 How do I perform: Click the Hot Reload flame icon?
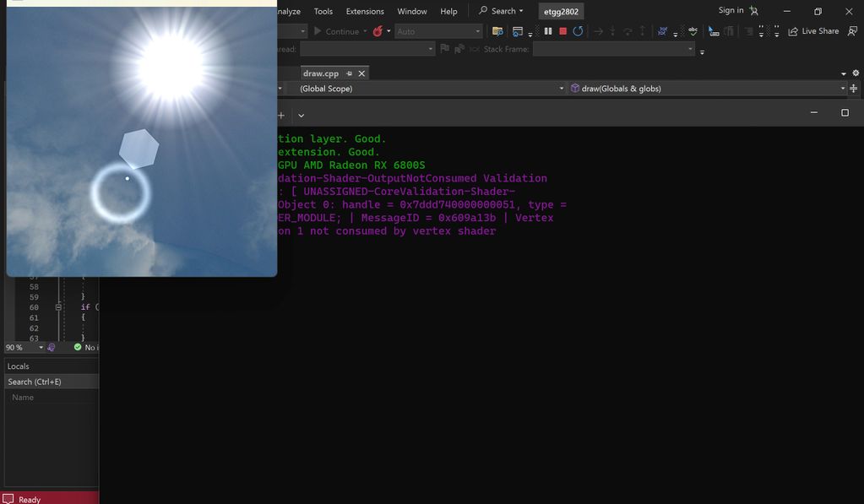(x=378, y=31)
